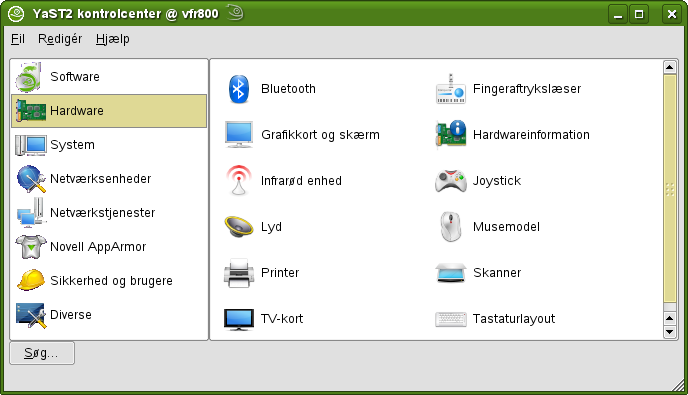Open the Fil menu

(x=18, y=39)
